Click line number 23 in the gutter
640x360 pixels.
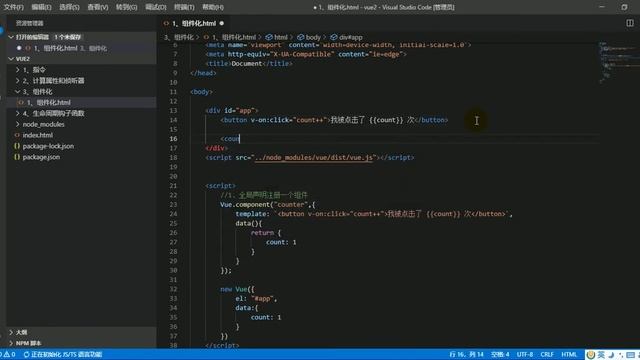click(x=173, y=204)
